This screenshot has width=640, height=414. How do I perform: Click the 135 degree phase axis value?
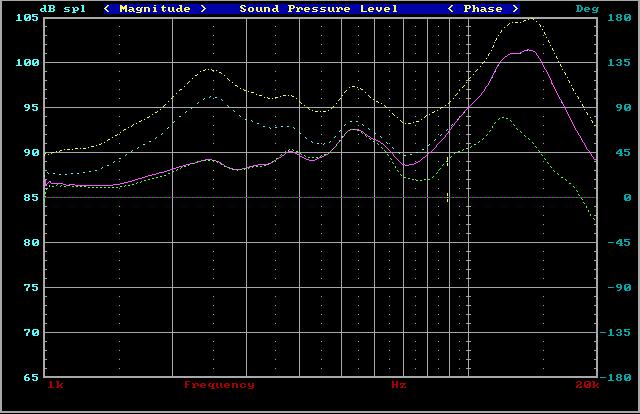(619, 62)
